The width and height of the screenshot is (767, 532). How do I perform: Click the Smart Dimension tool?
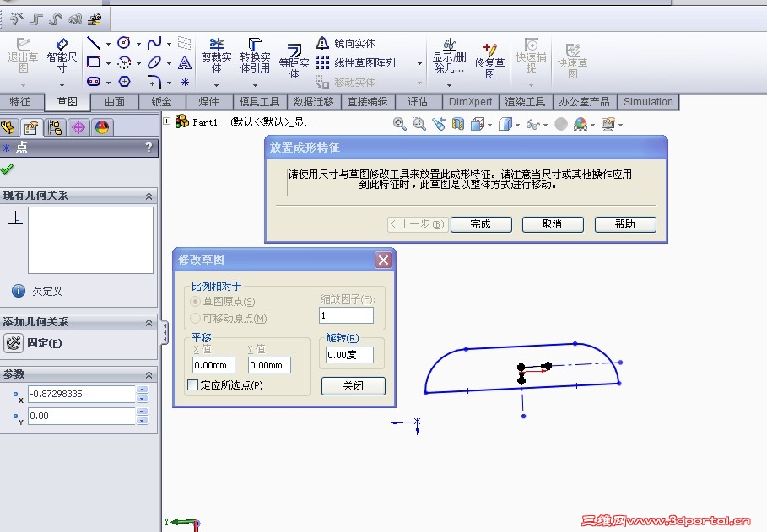tap(62, 56)
